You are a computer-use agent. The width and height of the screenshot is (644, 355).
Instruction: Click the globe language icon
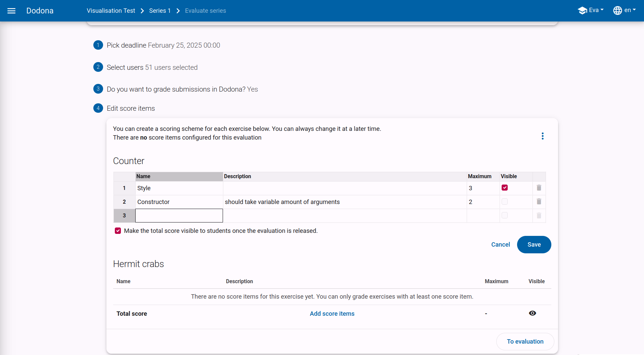pyautogui.click(x=617, y=10)
